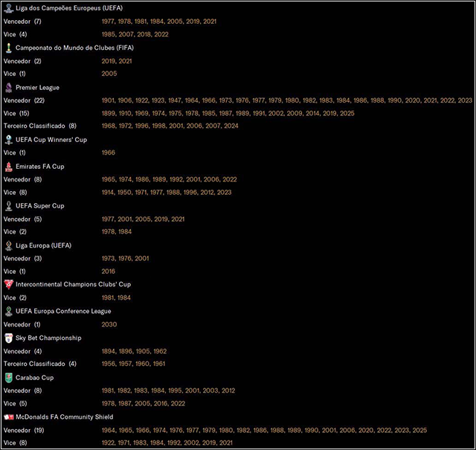Select Premier League Vencedor (22) label

pos(24,100)
